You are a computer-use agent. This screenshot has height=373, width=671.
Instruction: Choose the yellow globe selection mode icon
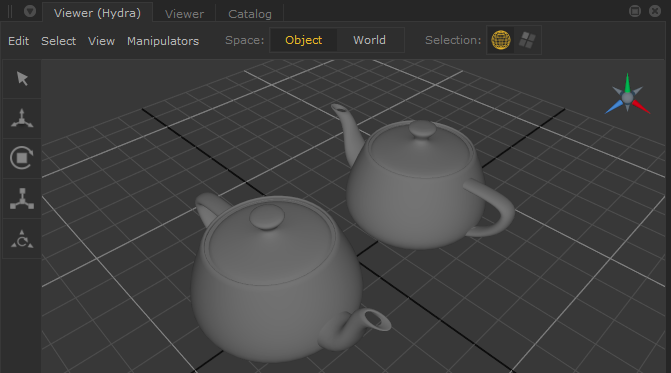pyautogui.click(x=501, y=40)
